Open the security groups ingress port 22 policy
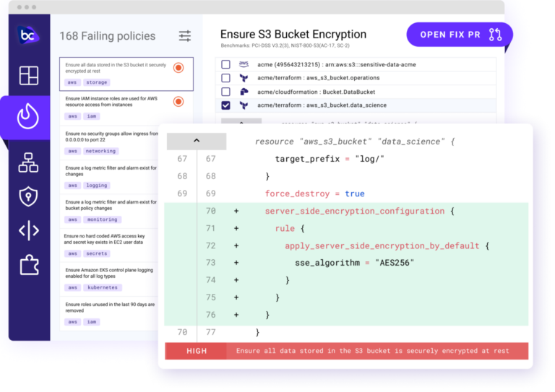The image size is (555, 392). coord(109,142)
